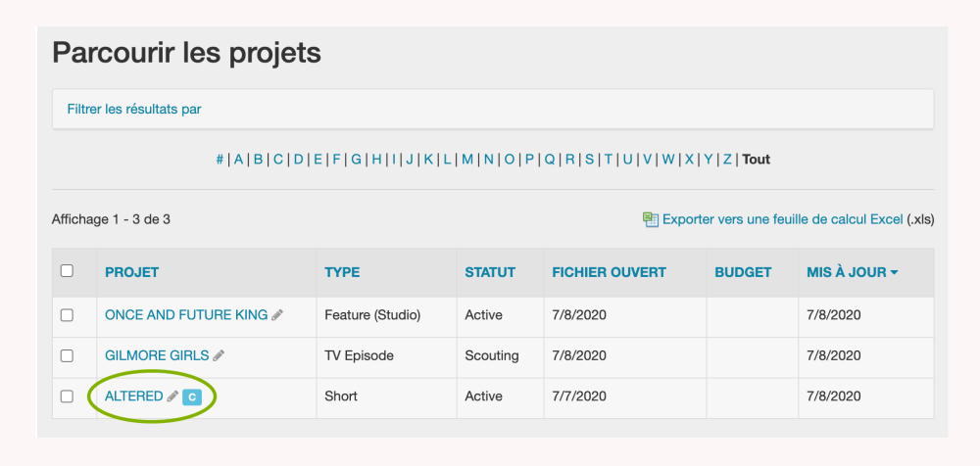This screenshot has height=466, width=980.
Task: Open the GILMORE GIRLS project
Action: tap(157, 355)
